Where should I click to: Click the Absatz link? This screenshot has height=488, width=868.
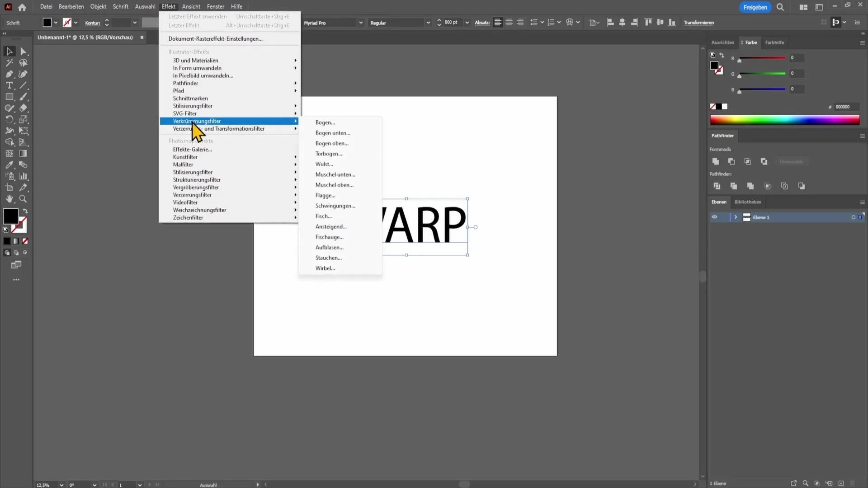[482, 23]
